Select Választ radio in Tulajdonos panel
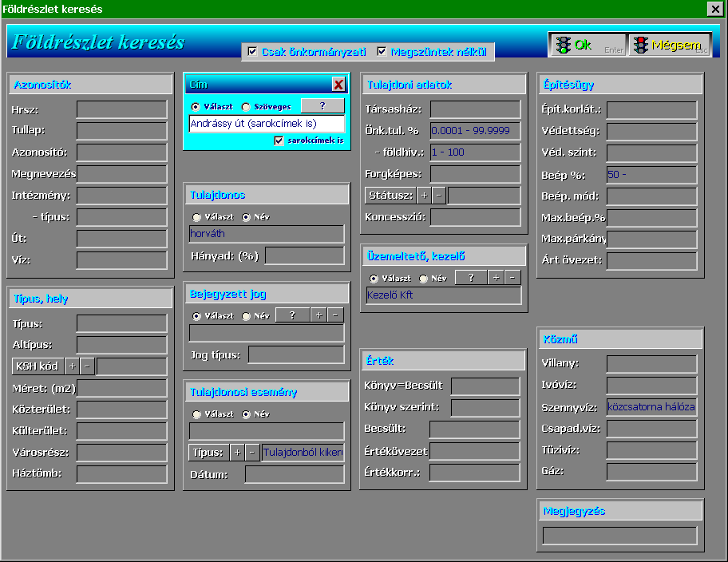Screen dimensions: 728x562 coord(197,217)
